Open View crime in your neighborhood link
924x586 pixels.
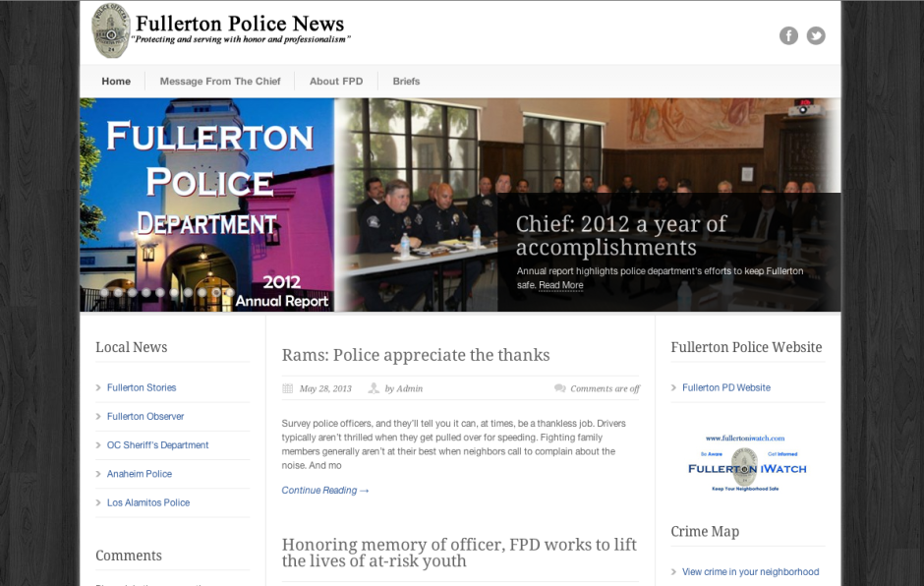coord(750,572)
